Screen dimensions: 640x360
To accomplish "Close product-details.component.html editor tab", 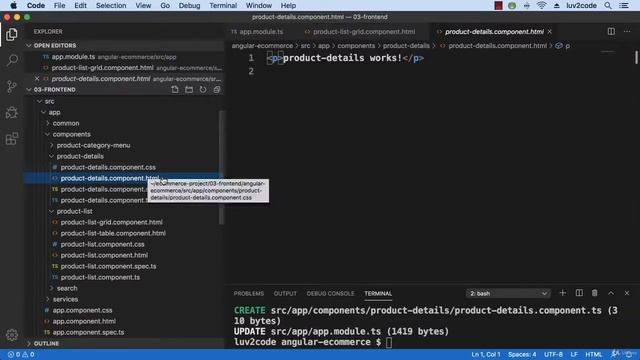I will [550, 31].
